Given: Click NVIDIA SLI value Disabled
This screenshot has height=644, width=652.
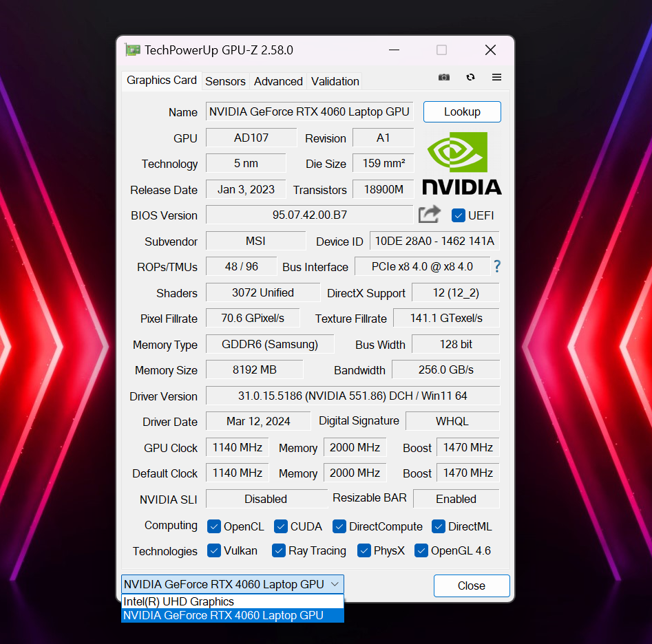Looking at the screenshot, I should click(x=266, y=499).
